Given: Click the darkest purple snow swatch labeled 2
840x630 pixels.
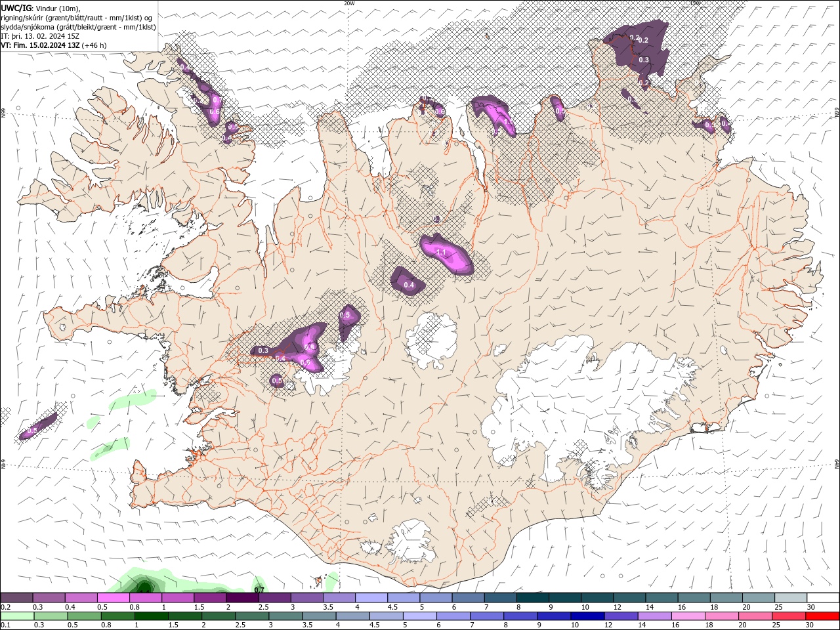Looking at the screenshot, I should [241, 597].
